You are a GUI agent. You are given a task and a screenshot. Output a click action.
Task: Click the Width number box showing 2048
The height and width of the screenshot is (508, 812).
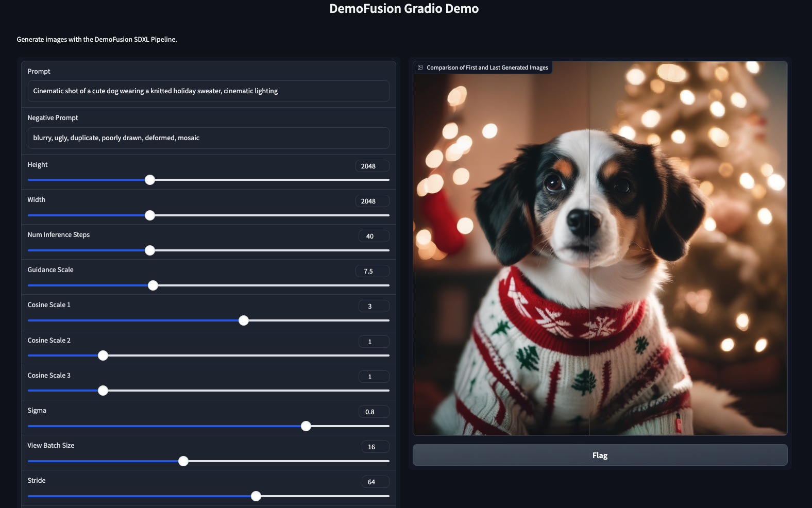[372, 201]
